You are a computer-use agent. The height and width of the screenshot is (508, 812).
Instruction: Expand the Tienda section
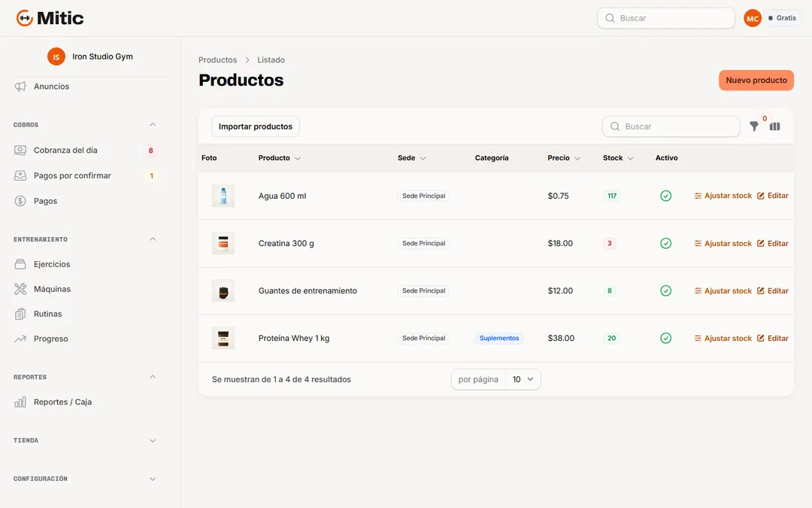[x=153, y=440]
